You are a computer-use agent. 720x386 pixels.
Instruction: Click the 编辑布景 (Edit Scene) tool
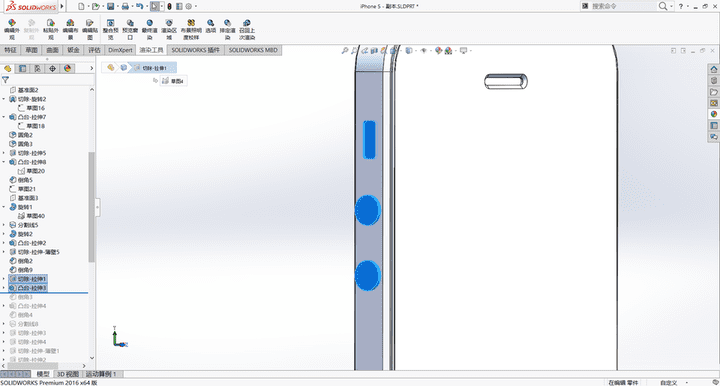(x=70, y=30)
